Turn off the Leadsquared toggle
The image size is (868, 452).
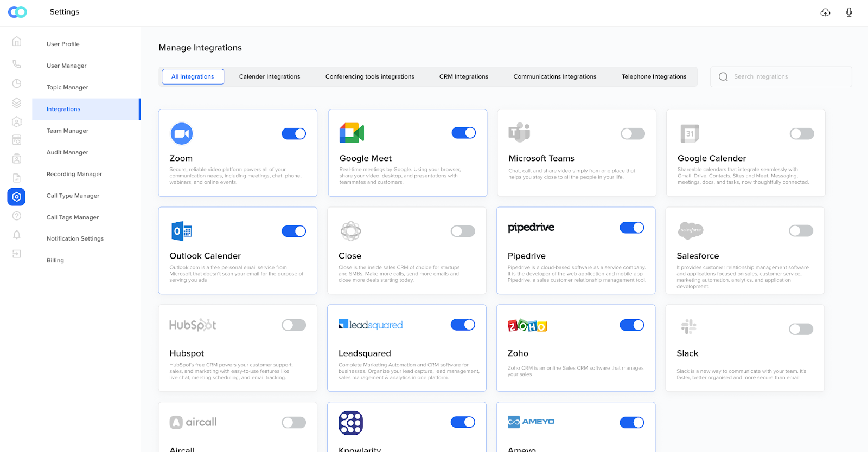tap(463, 325)
